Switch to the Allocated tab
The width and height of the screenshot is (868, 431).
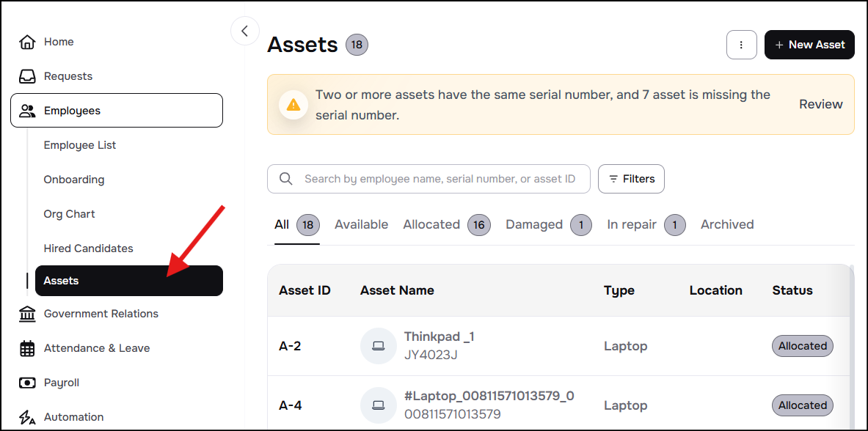[431, 225]
